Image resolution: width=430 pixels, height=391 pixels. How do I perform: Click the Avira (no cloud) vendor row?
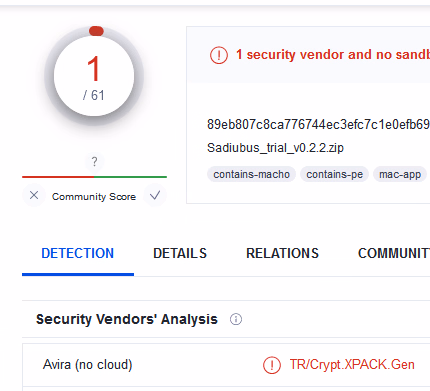tap(226, 365)
